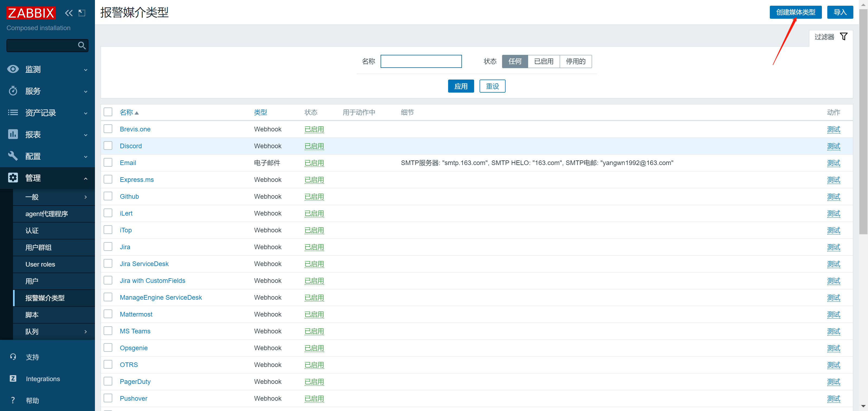
Task: Open the ManageEngine ServiceDesk link
Action: click(161, 297)
